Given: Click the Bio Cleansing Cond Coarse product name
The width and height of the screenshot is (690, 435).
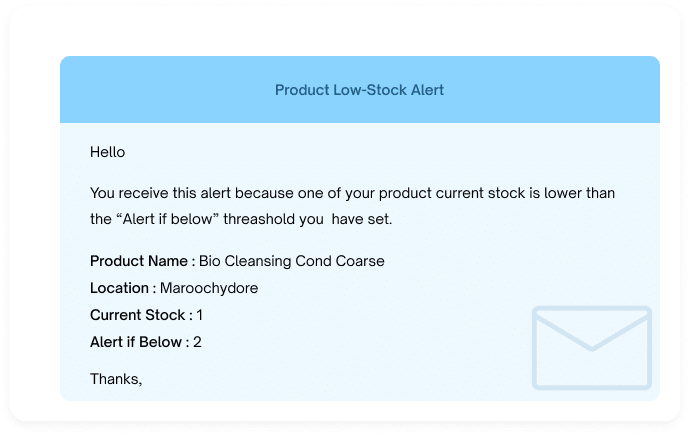Looking at the screenshot, I should tap(292, 261).
